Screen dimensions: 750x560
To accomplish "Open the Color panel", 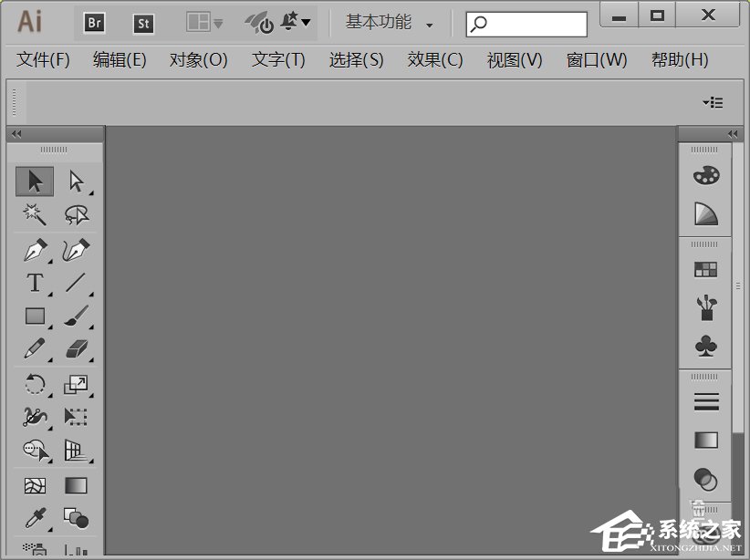I will 705,173.
